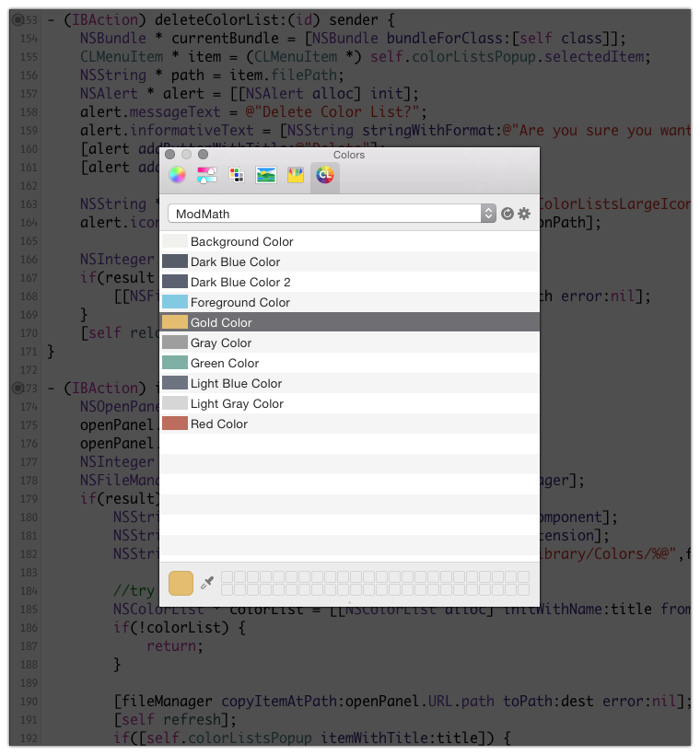Screen dimensions: 700x755
Task: Choose Dark Blue Color 2 entry
Action: [239, 282]
